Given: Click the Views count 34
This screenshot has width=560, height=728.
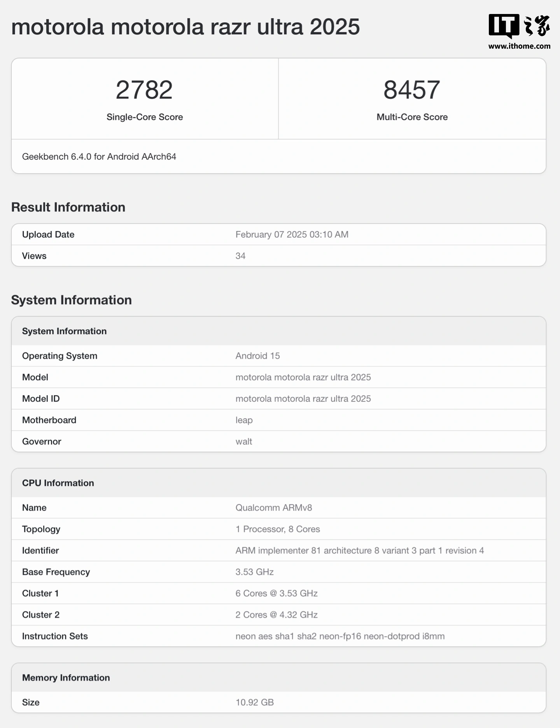Looking at the screenshot, I should (x=240, y=256).
